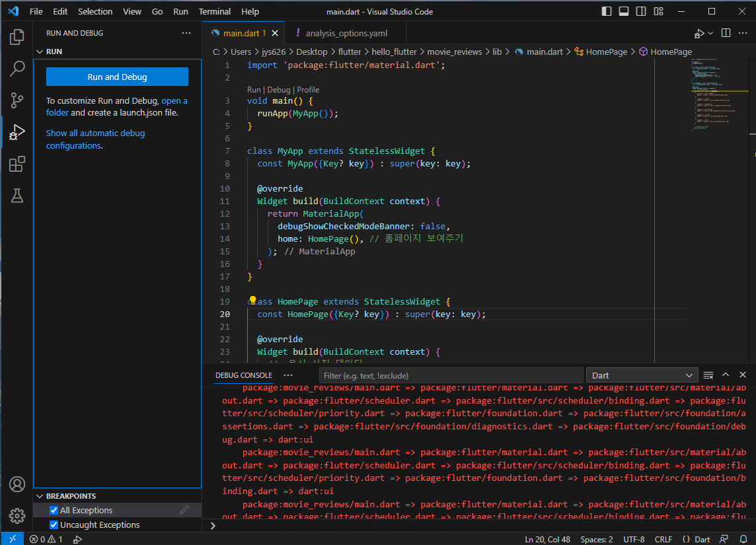Click 'Show all automatic debug configurations' link

pos(95,139)
